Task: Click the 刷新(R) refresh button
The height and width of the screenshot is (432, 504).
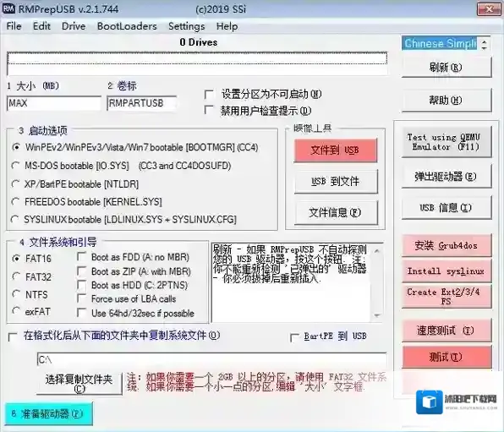Action: tap(446, 67)
